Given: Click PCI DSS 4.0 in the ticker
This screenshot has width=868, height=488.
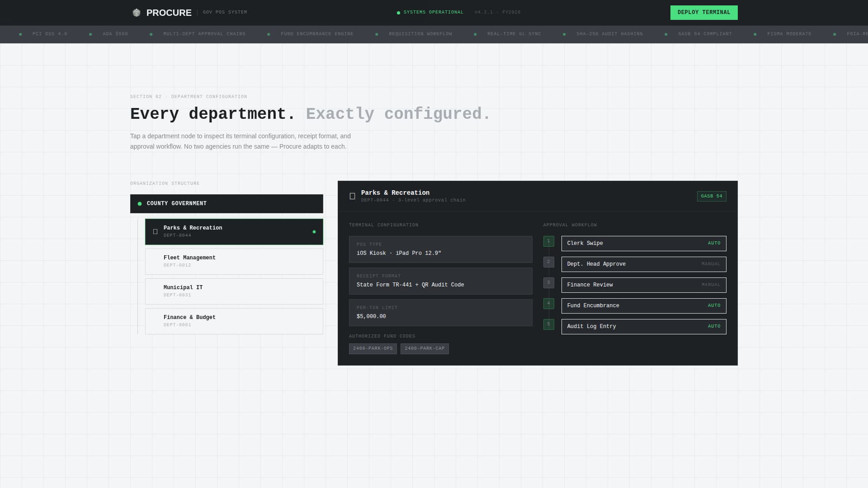Looking at the screenshot, I should 50,34.
